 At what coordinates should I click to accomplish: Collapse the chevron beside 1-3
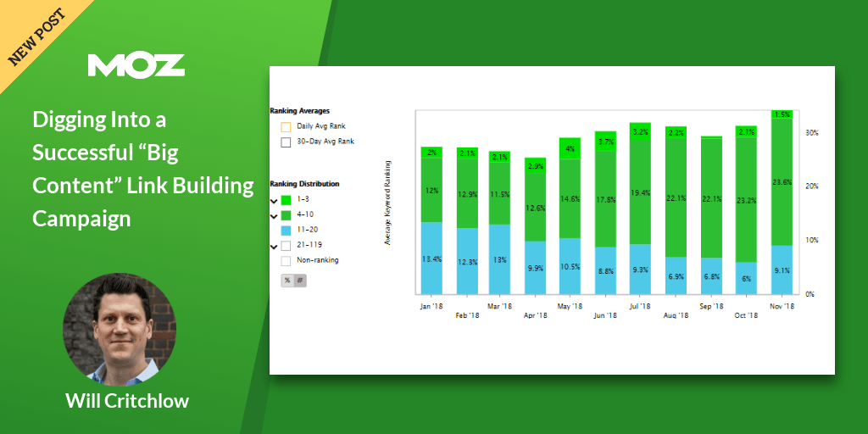pyautogui.click(x=274, y=201)
